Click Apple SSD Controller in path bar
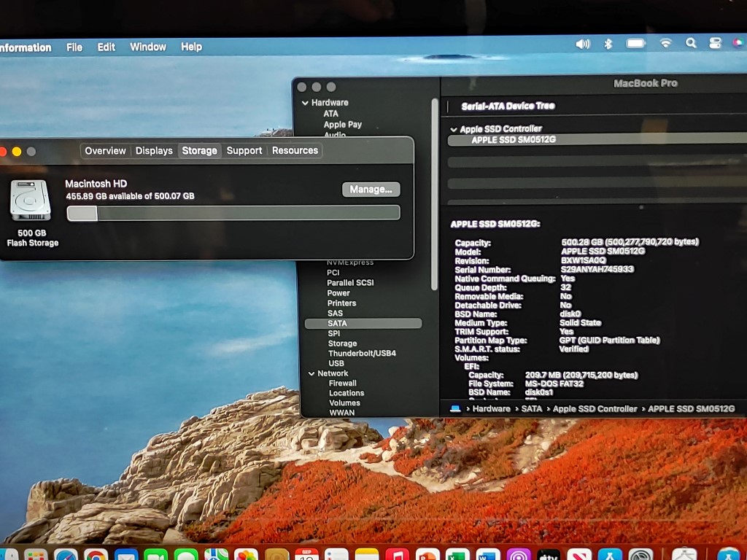This screenshot has width=747, height=560. [x=595, y=408]
